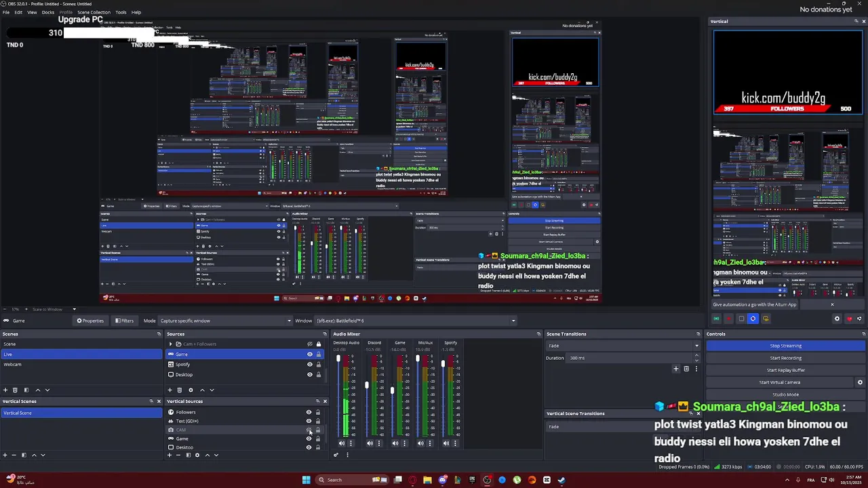Hide the Spotify source

click(x=310, y=365)
